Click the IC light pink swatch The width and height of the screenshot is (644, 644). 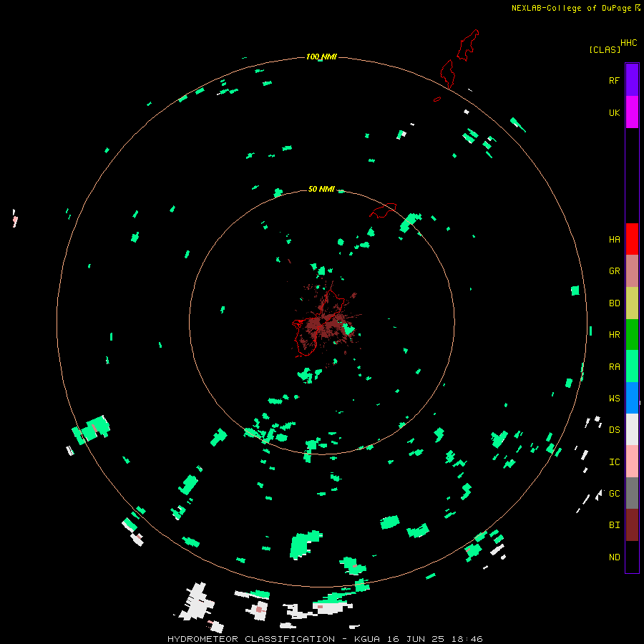[x=632, y=462]
